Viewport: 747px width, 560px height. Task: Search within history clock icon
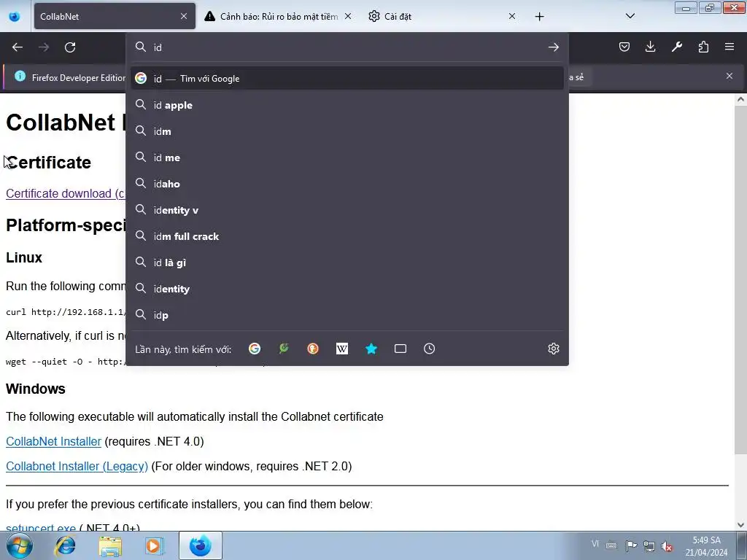429,349
